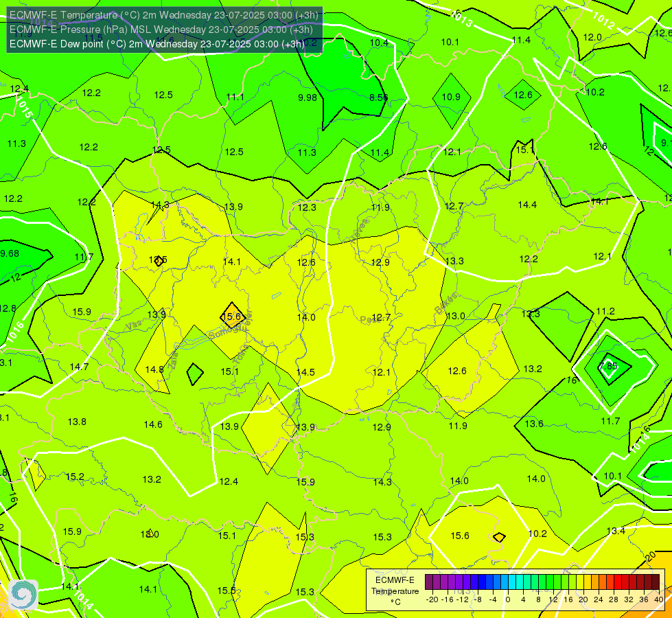Viewport: 672px width, 618px height.
Task: Click the 9.98 temperature value
Action: click(308, 98)
